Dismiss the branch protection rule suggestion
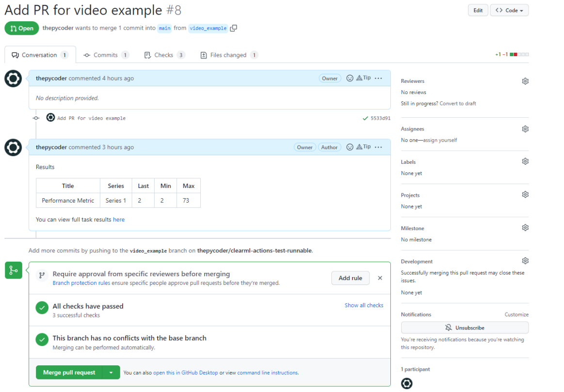Image resolution: width=564 pixels, height=392 pixels. [380, 278]
